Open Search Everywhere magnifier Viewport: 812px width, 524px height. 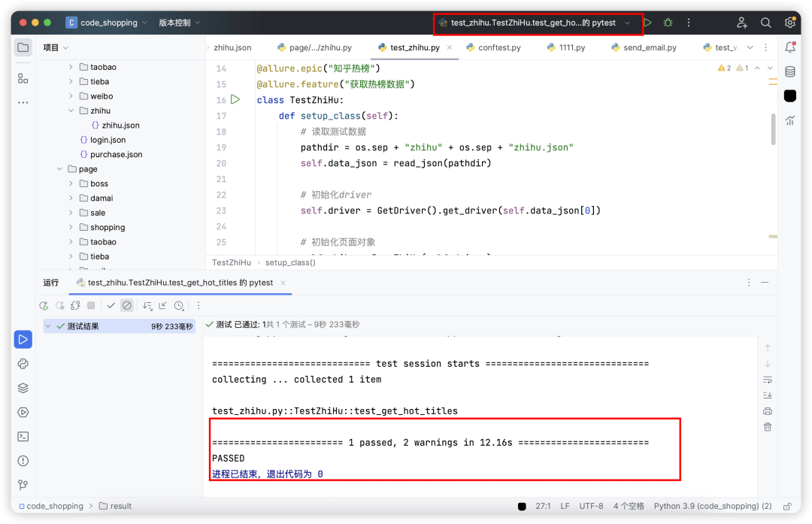tap(765, 23)
